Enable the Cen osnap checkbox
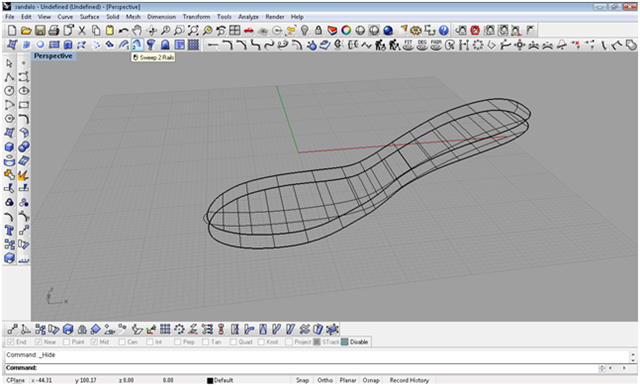This screenshot has height=386, width=640. [x=122, y=342]
